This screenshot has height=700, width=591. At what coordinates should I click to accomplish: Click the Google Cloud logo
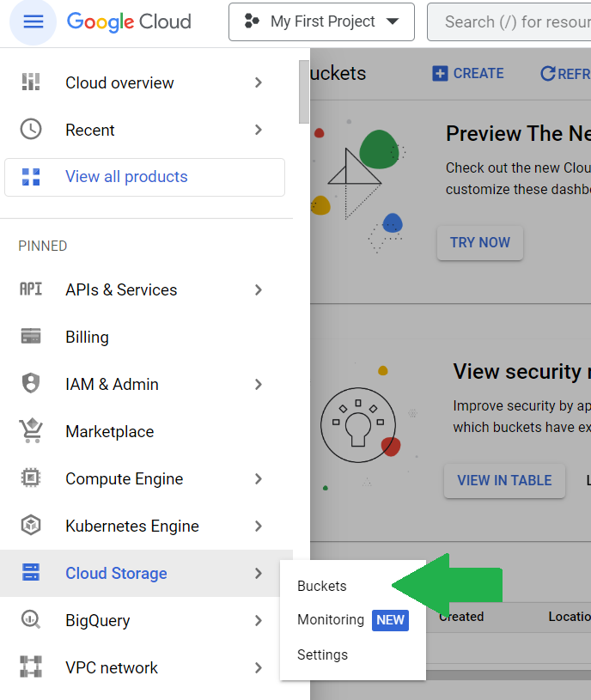pyautogui.click(x=129, y=21)
